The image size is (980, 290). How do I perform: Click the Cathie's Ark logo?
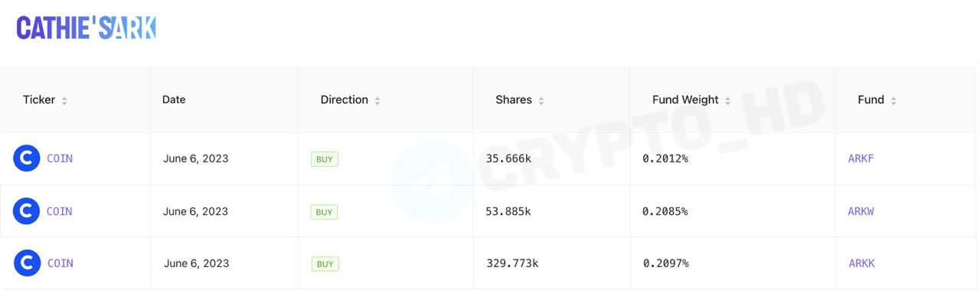click(87, 28)
